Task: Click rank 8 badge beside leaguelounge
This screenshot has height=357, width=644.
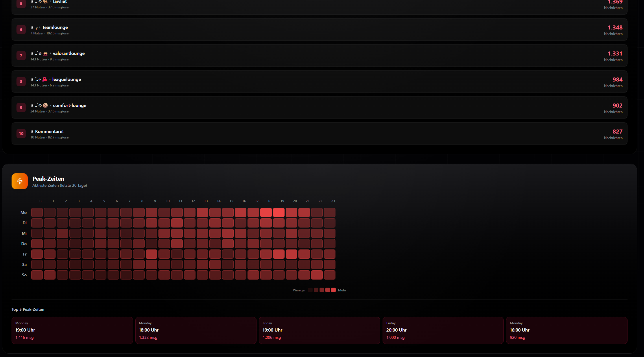Action: (x=21, y=82)
